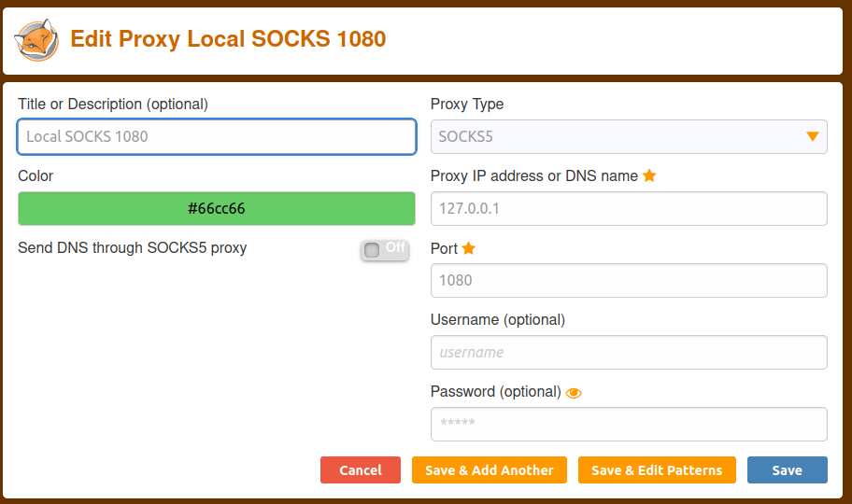Click the star next to Port label

click(x=469, y=248)
